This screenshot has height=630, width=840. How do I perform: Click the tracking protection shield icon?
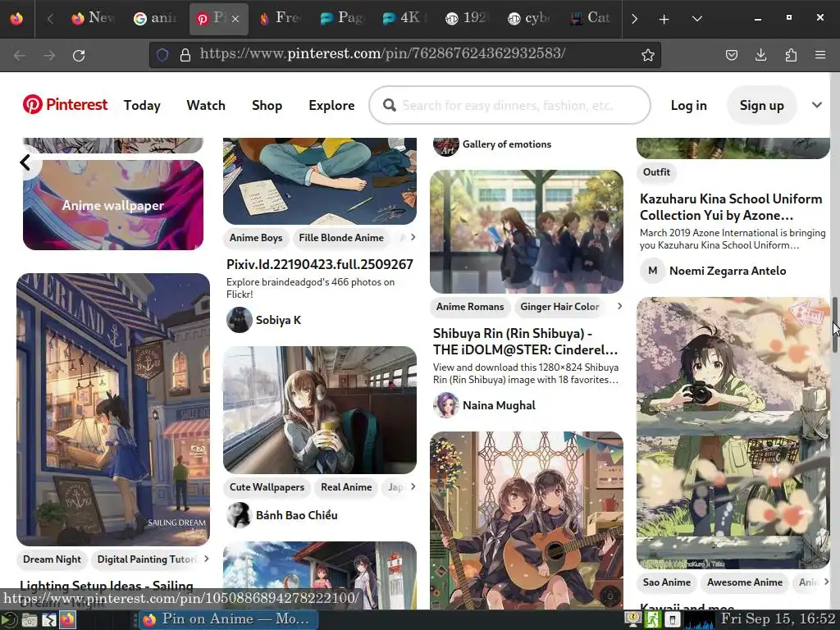click(162, 55)
